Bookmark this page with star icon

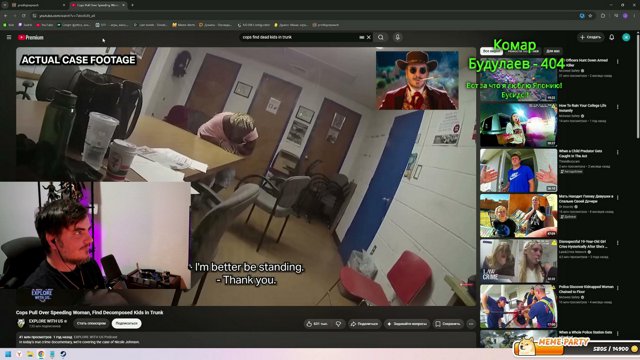tap(590, 16)
